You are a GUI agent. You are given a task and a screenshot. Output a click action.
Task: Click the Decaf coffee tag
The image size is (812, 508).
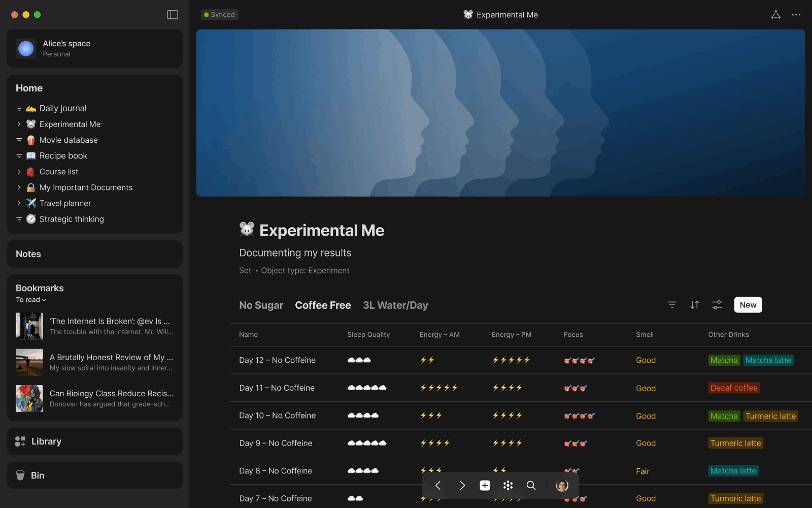coord(734,388)
